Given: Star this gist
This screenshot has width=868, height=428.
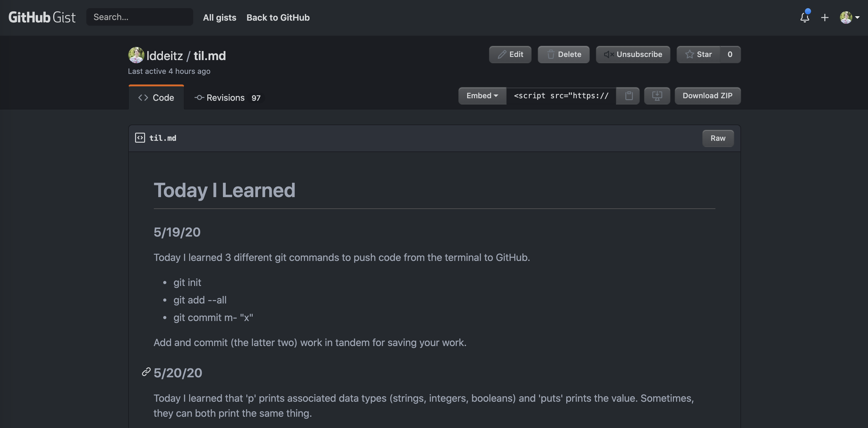Looking at the screenshot, I should (698, 54).
